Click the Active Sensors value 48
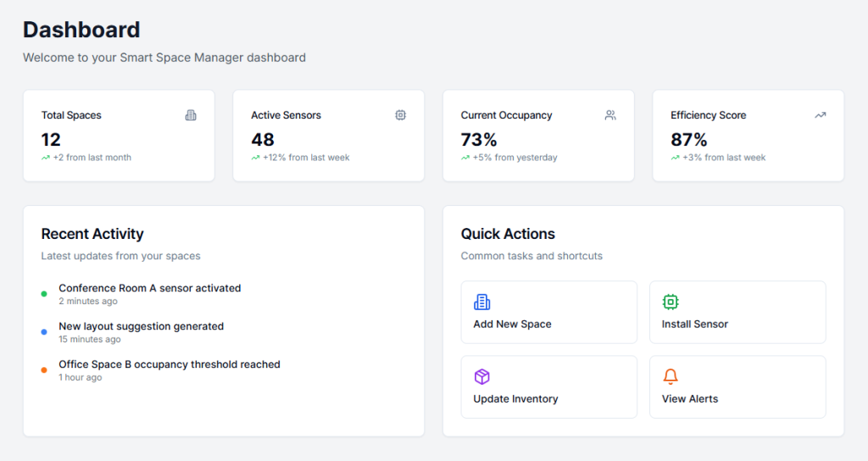Viewport: 868px width, 461px height. point(263,140)
